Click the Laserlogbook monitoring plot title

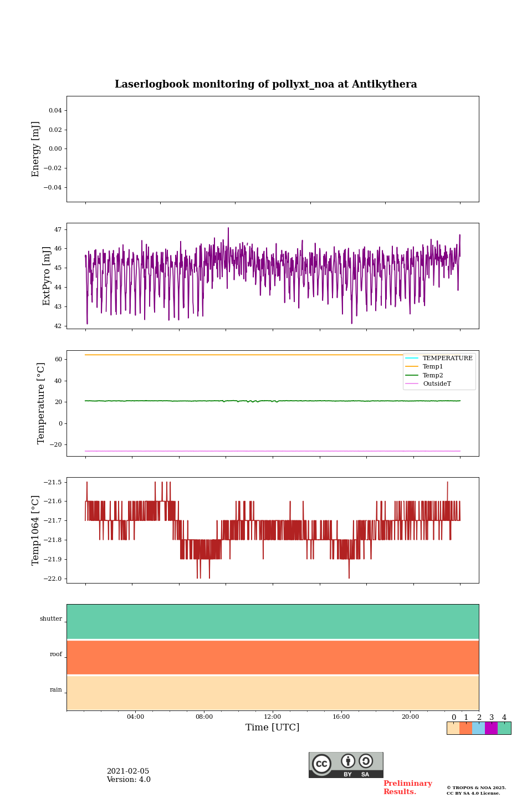pos(266,84)
